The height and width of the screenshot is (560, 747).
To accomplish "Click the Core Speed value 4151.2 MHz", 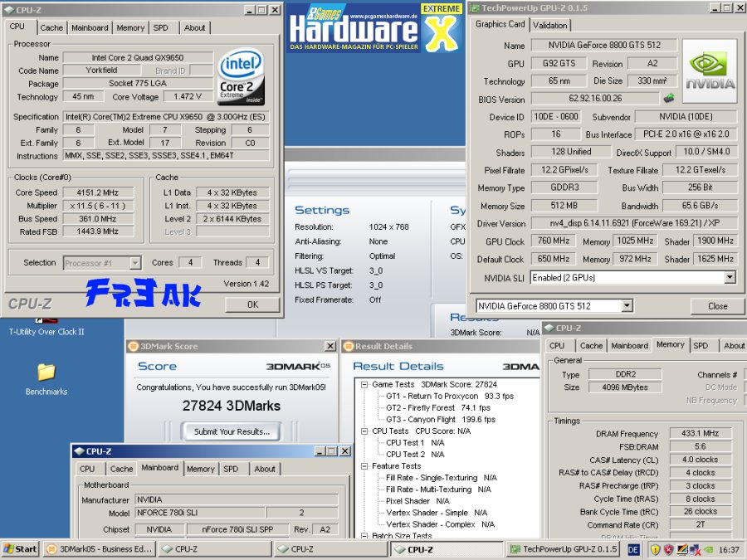I will pyautogui.click(x=98, y=192).
